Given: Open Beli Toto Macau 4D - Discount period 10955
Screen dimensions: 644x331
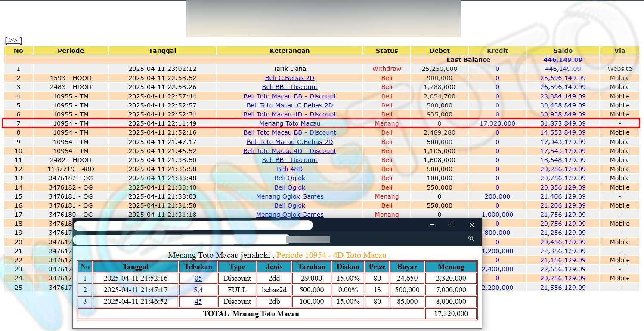Looking at the screenshot, I should pyautogui.click(x=290, y=114).
